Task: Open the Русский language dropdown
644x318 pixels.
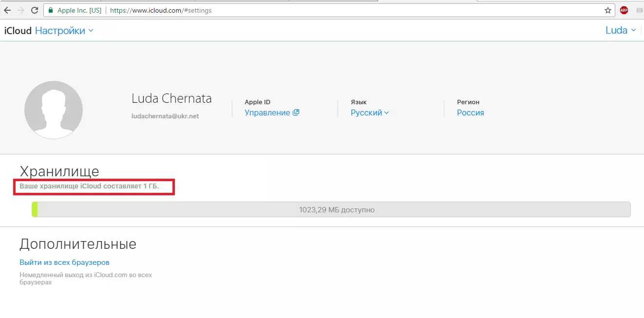Action: coord(370,112)
